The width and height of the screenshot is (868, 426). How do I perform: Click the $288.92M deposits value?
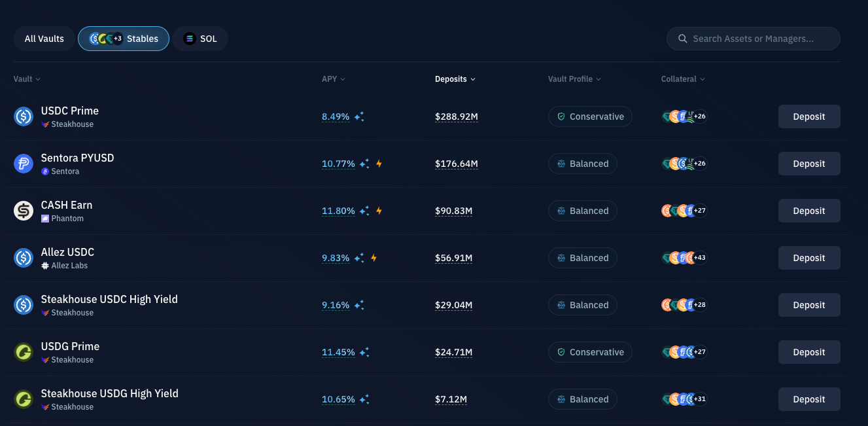click(x=457, y=116)
